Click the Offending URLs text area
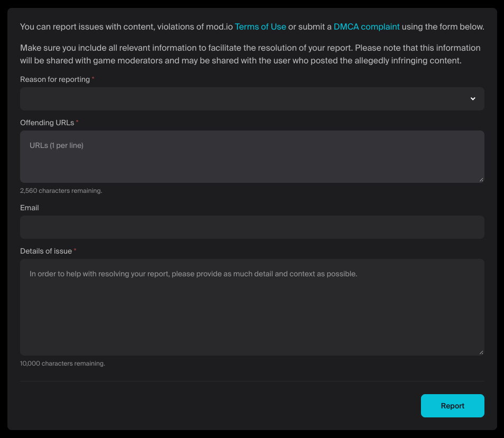This screenshot has height=438, width=504. [x=252, y=156]
